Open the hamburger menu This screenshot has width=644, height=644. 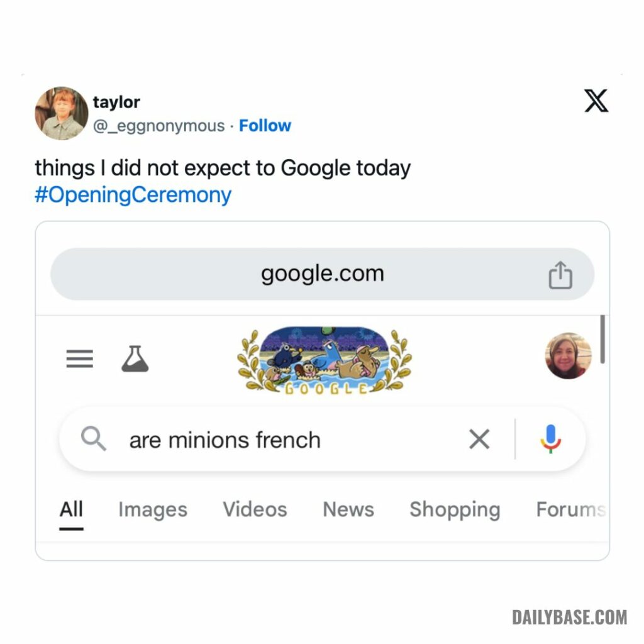point(80,359)
